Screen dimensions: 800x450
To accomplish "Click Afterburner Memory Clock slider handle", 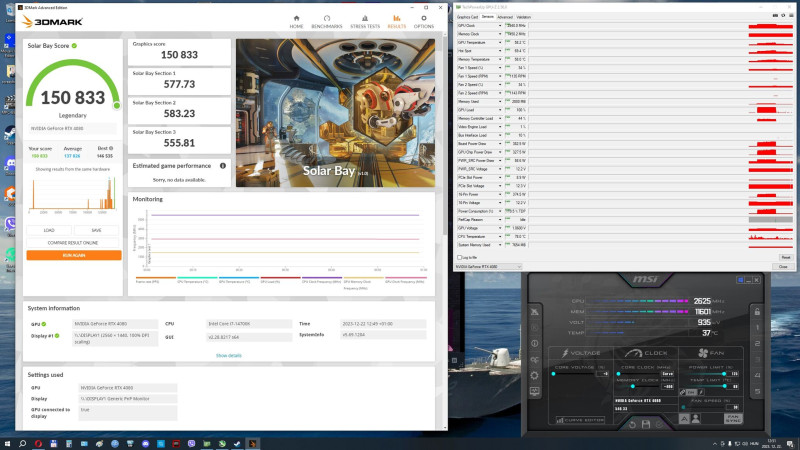I will click(x=633, y=387).
